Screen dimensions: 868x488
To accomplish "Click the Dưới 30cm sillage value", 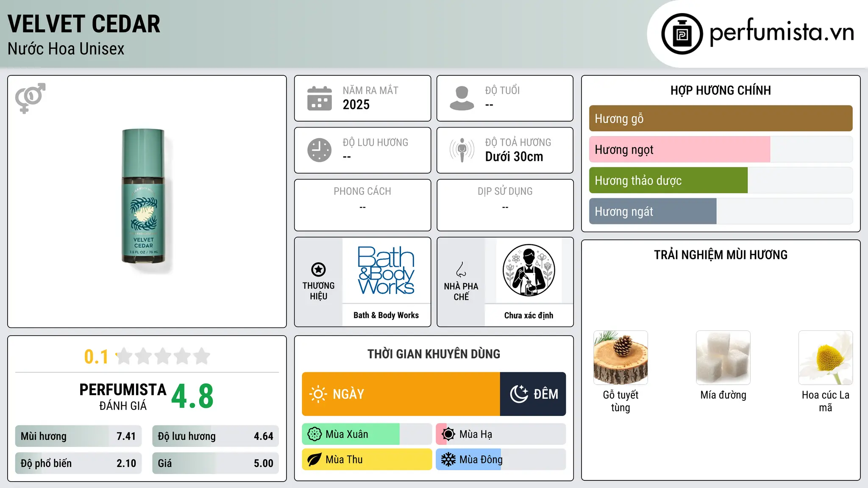I will coord(514,157).
